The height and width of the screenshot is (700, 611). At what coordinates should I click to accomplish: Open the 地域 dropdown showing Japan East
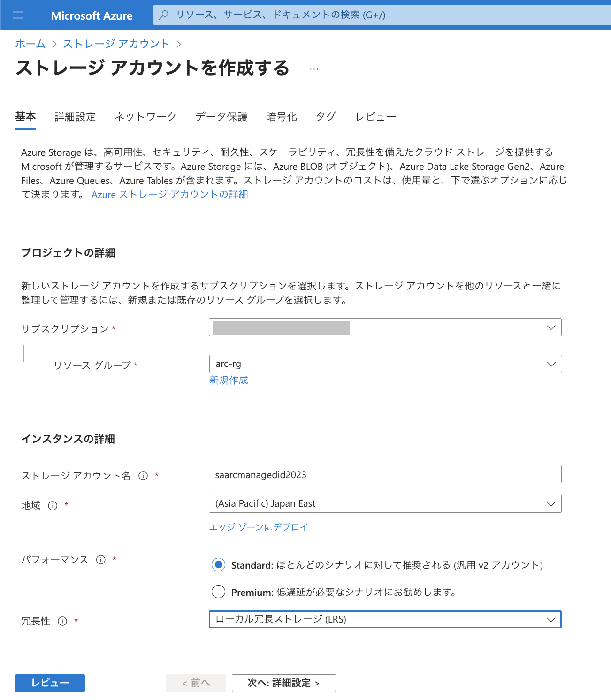[x=385, y=504]
